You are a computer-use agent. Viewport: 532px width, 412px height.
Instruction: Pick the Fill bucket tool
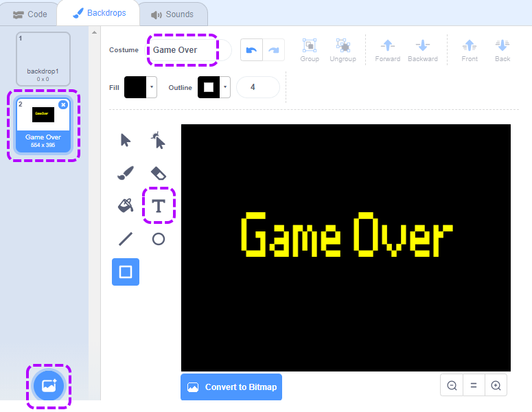(126, 206)
